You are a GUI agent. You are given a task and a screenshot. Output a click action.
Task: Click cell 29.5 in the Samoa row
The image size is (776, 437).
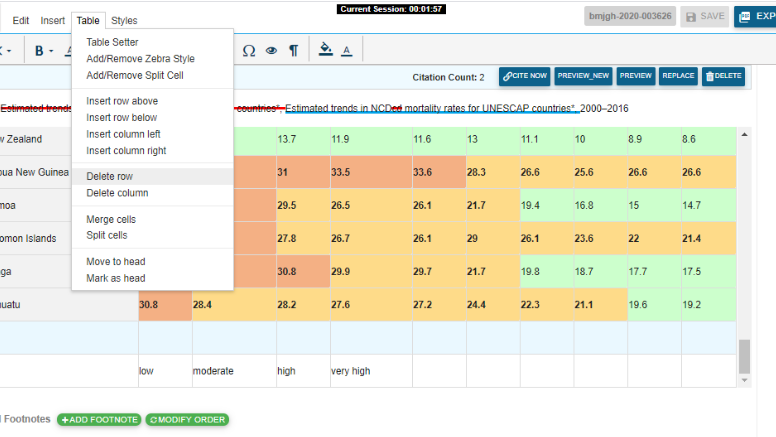pyautogui.click(x=303, y=205)
